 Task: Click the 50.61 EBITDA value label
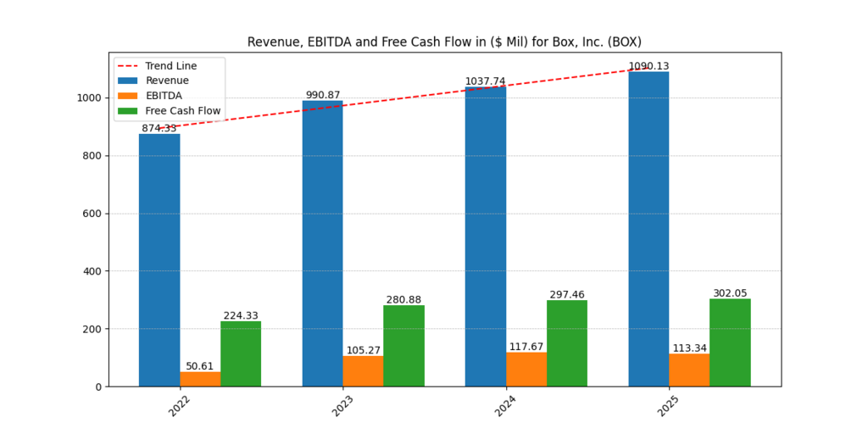[200, 366]
